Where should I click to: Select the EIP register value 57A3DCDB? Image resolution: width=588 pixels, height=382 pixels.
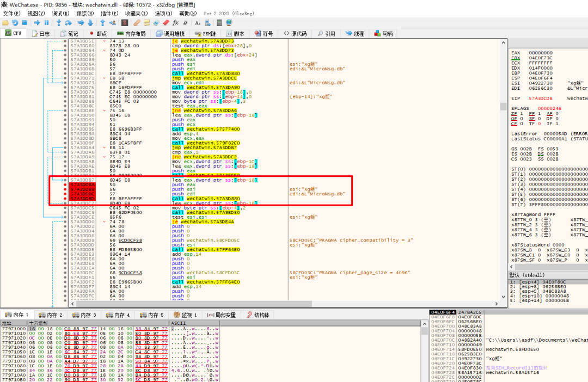541,98
